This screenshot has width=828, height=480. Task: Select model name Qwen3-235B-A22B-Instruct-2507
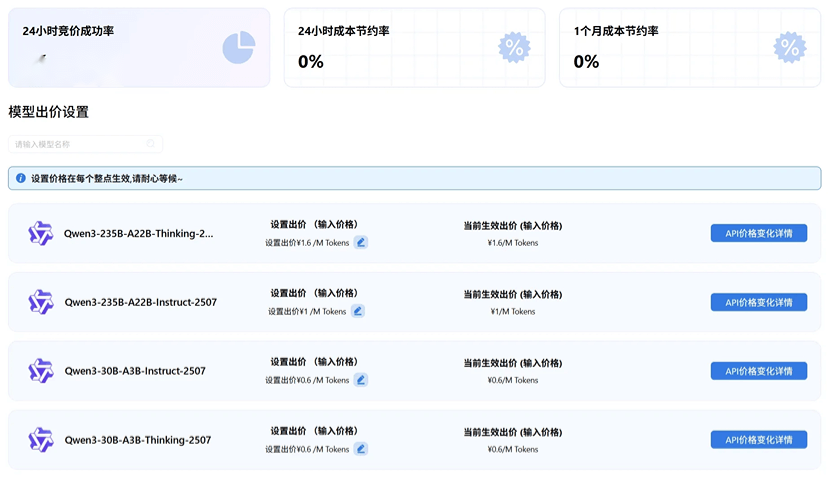click(140, 302)
